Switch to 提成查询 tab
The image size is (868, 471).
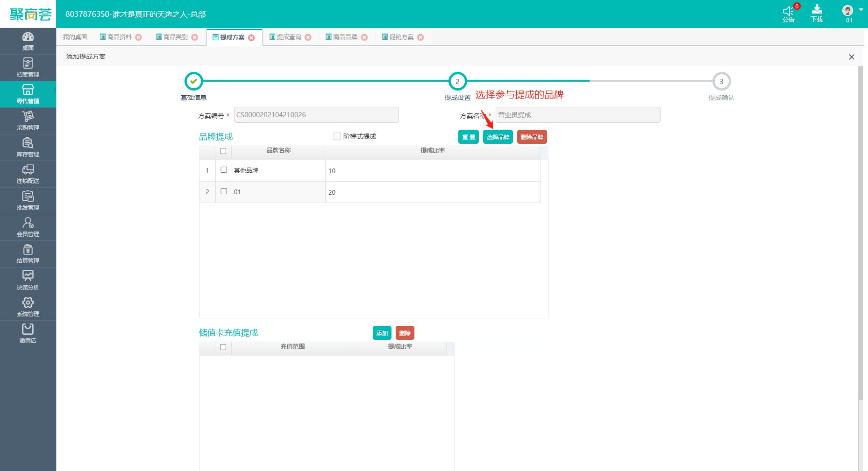pyautogui.click(x=285, y=37)
